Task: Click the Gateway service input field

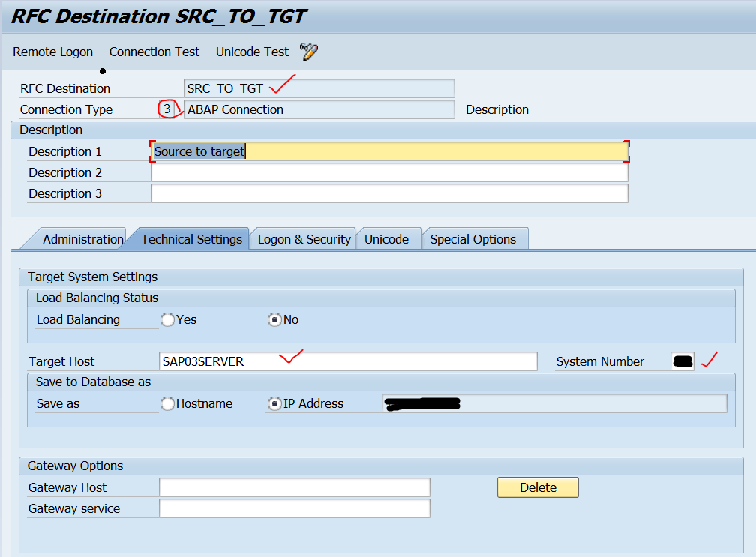Action: pos(294,508)
